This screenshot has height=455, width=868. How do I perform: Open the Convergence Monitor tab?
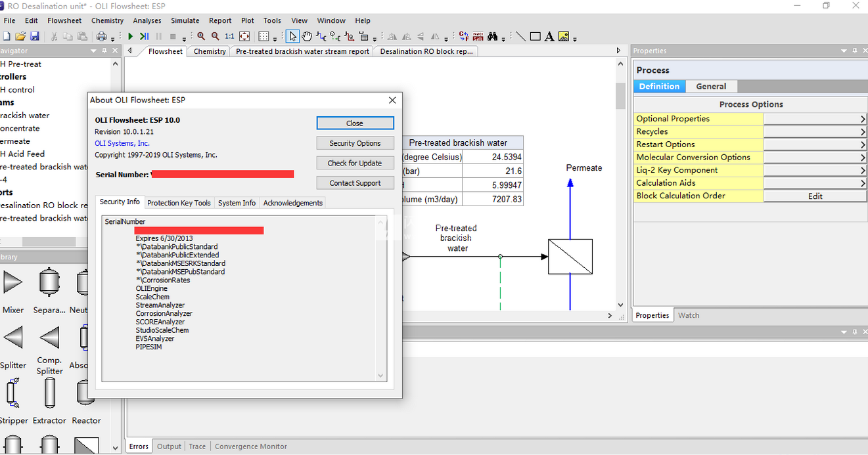pos(251,446)
